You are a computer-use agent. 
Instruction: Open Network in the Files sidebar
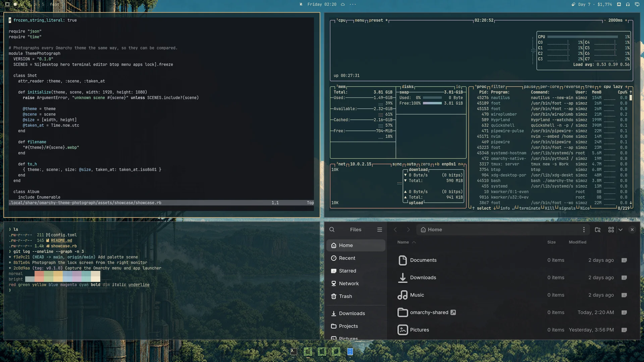[x=356, y=284]
